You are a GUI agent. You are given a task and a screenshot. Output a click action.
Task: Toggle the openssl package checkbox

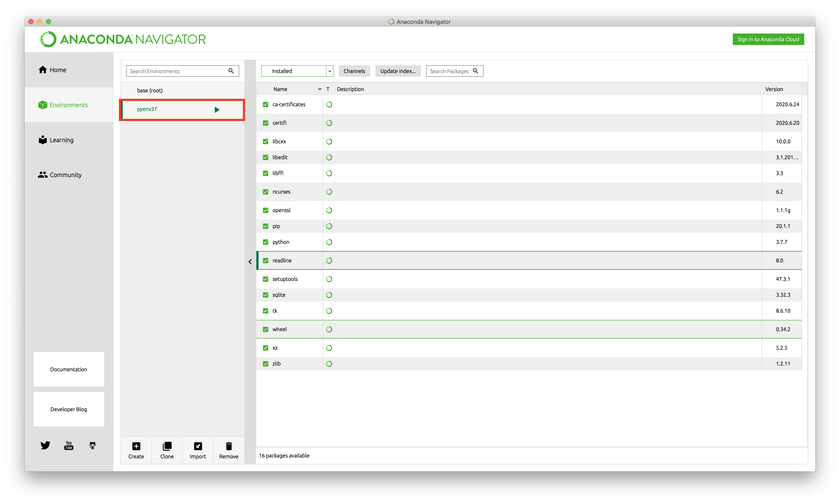(266, 211)
